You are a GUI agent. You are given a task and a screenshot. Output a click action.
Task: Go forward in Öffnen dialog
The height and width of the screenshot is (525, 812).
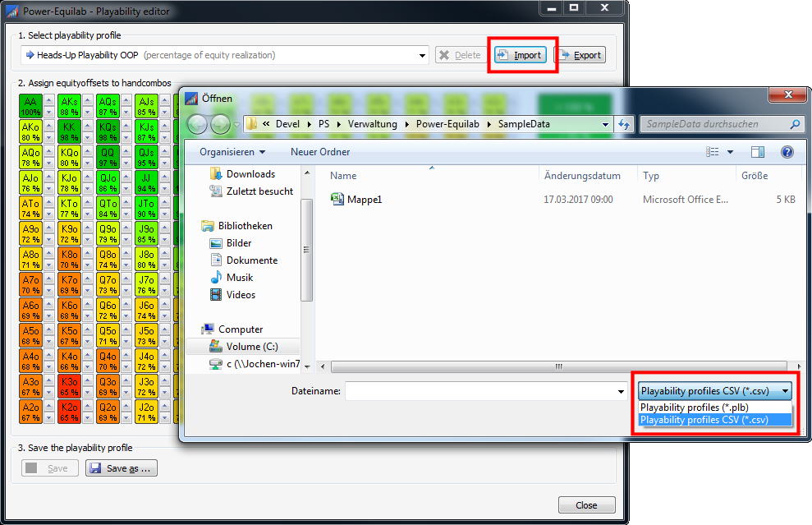[x=221, y=124]
